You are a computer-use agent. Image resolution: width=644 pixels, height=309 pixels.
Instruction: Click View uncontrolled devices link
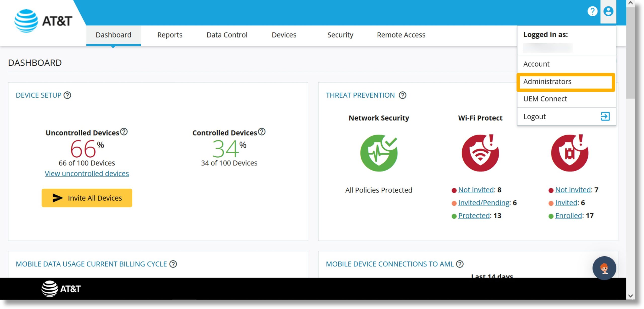tap(87, 173)
